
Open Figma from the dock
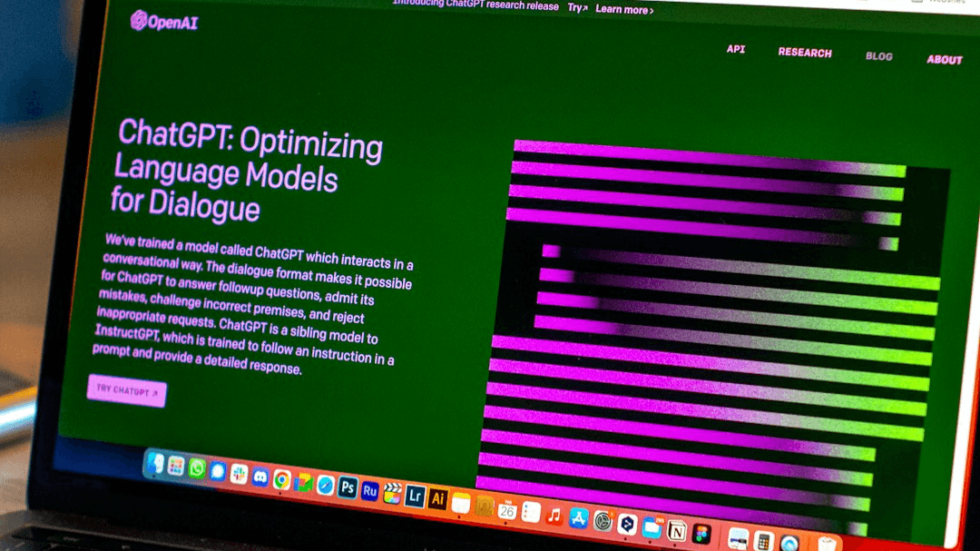click(701, 534)
